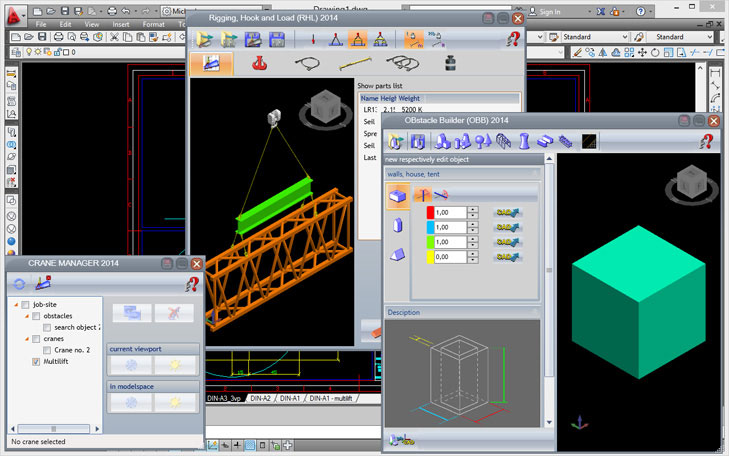Click the blue dimension value input field
The width and height of the screenshot is (729, 456).
pos(451,227)
